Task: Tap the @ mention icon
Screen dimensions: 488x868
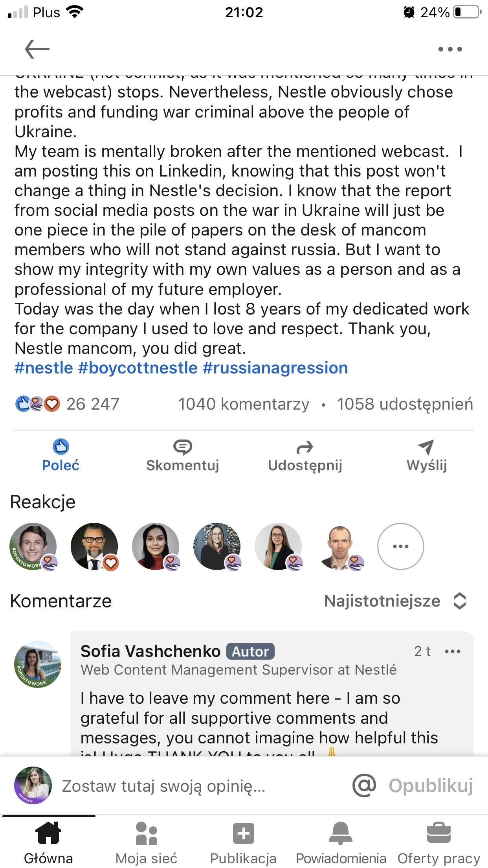Action: coord(364,785)
